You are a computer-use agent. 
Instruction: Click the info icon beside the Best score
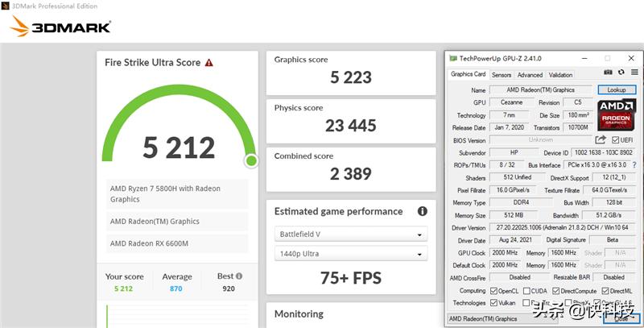tap(239, 276)
